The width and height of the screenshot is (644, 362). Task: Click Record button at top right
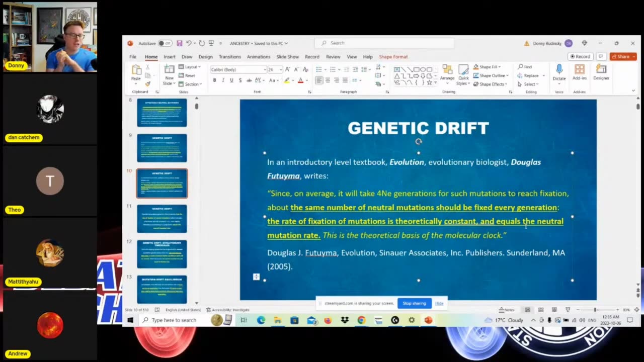click(580, 57)
